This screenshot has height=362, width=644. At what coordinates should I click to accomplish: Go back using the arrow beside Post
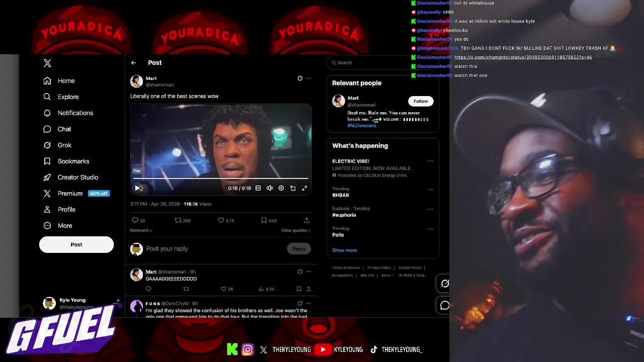point(133,63)
